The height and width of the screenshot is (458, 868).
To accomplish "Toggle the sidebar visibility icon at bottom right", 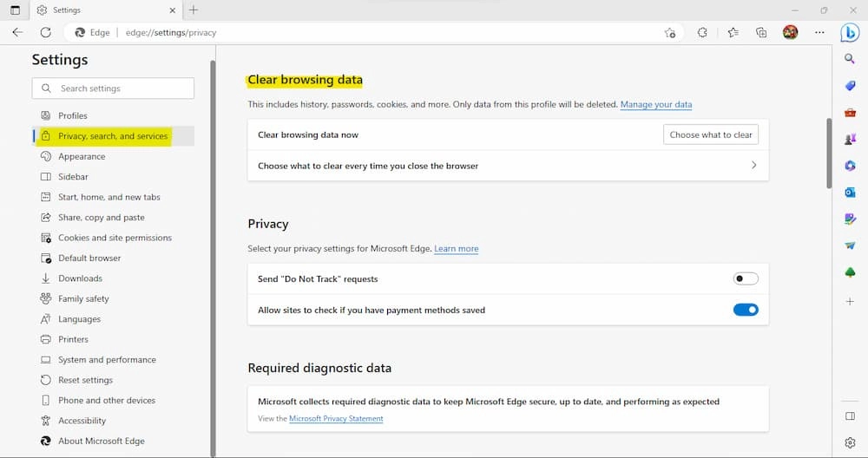I will [850, 416].
